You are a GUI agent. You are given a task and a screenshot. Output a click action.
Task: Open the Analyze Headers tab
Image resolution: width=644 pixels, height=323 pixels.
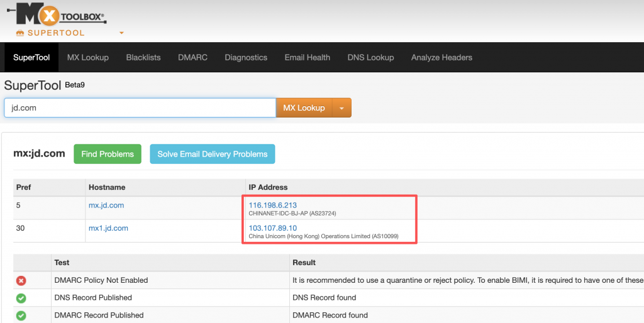click(441, 57)
